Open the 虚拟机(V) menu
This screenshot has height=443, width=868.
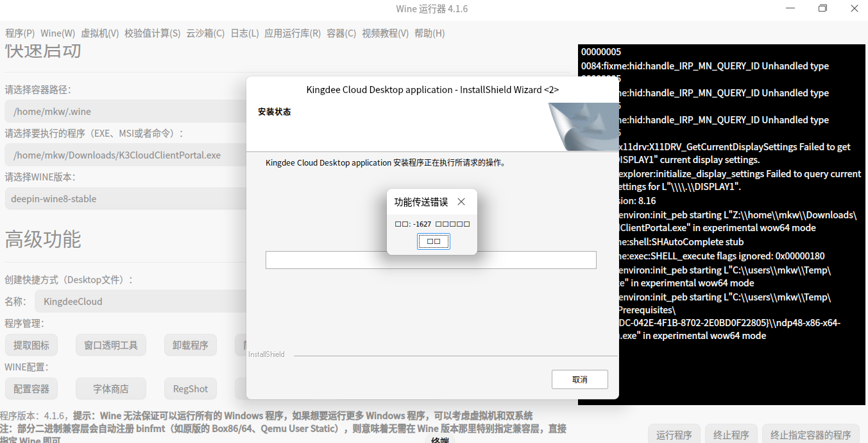100,33
